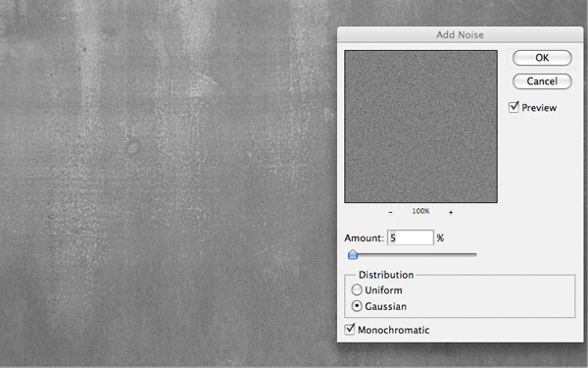Viewport: 588px width, 368px height.
Task: Select the Gaussian distribution option
Action: point(357,306)
